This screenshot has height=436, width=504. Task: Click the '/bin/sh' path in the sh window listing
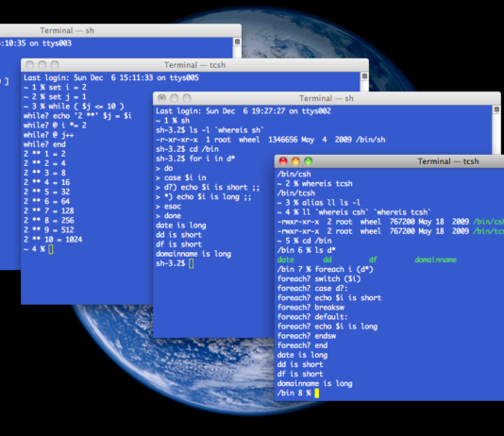pyautogui.click(x=370, y=140)
